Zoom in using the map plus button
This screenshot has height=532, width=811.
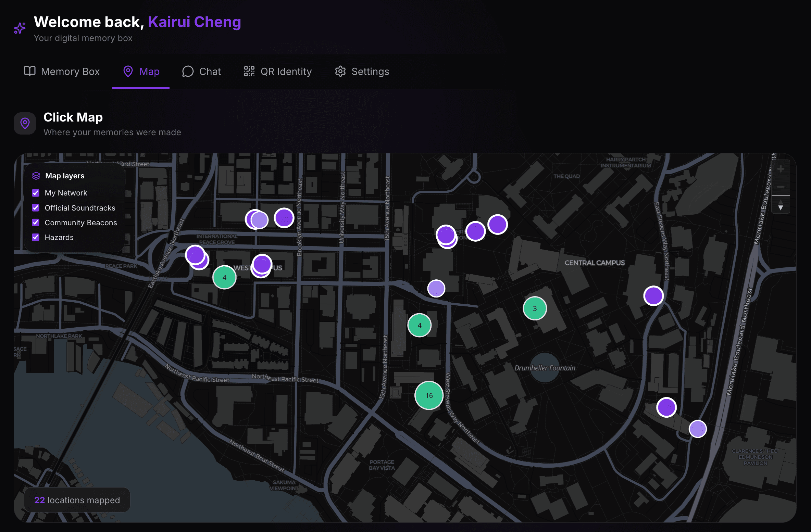(x=781, y=169)
